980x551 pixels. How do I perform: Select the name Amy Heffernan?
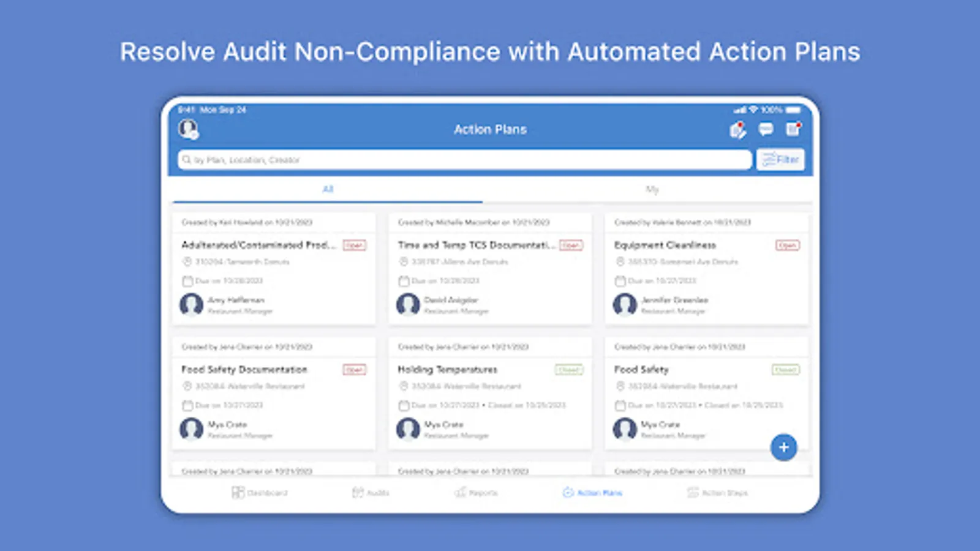click(x=236, y=300)
